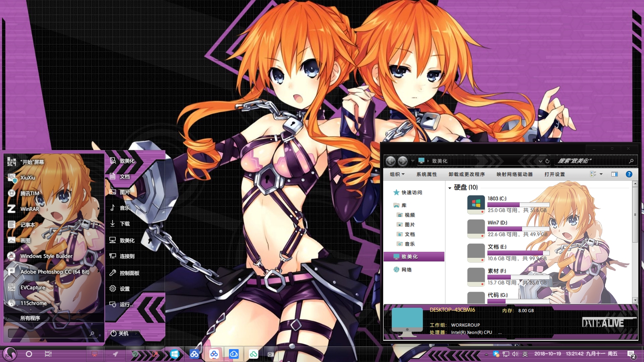
Task: Open recent locations dropdown in Explorer
Action: [413, 161]
